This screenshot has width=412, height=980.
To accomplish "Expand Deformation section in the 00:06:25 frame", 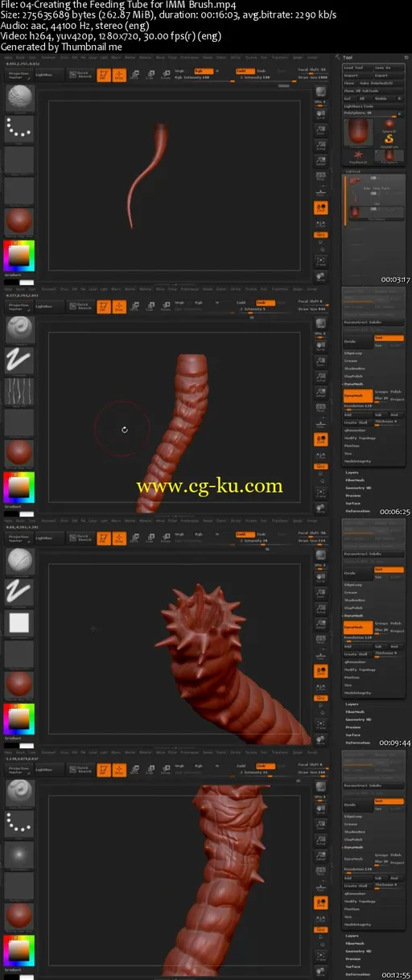I will [x=358, y=512].
